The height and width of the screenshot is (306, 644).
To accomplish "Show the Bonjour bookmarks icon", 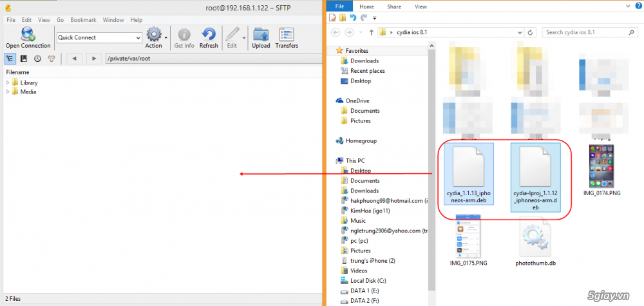I will click(x=52, y=59).
